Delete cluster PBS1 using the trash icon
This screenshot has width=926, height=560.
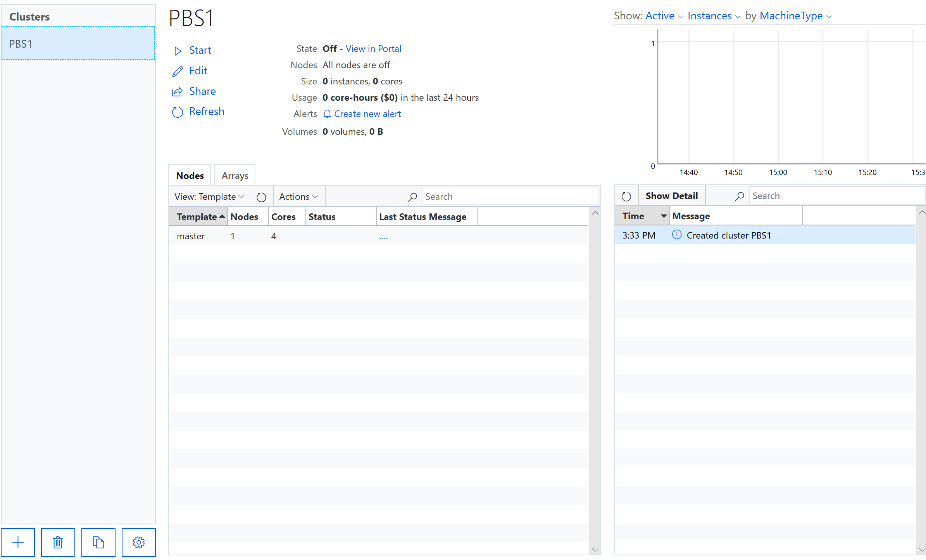[x=58, y=542]
